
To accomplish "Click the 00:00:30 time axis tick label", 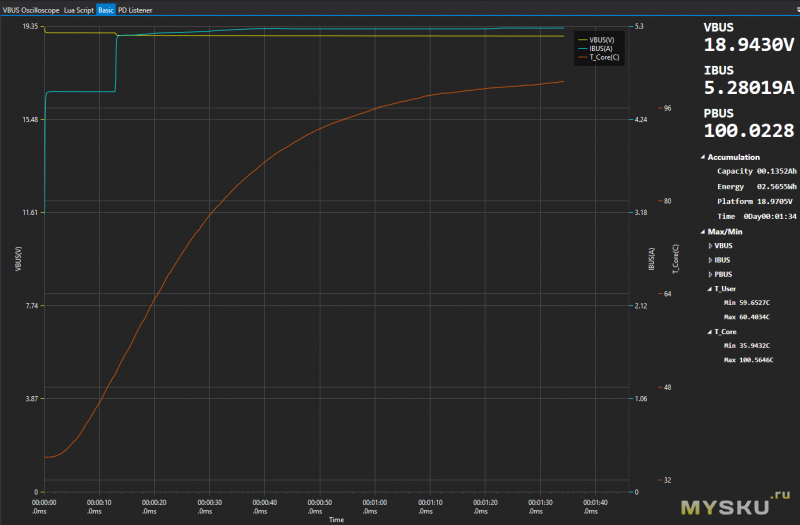I will [209, 506].
